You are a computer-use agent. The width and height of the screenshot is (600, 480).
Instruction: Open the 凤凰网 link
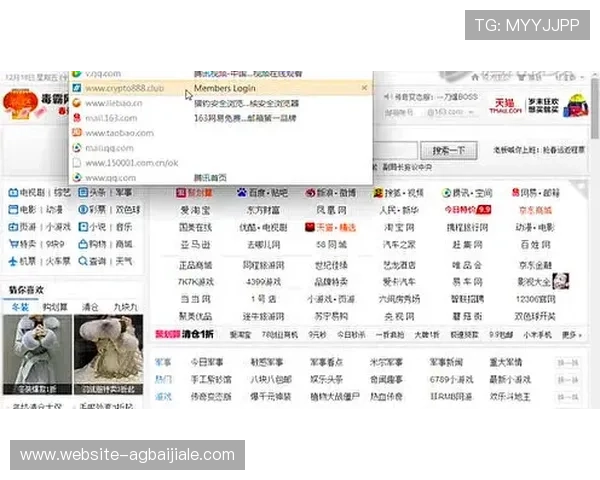[331, 210]
